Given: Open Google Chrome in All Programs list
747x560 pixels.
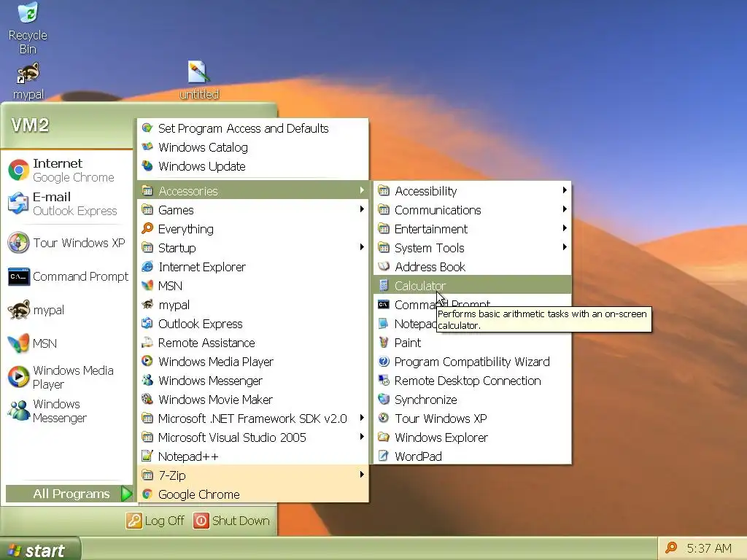Looking at the screenshot, I should (253, 494).
